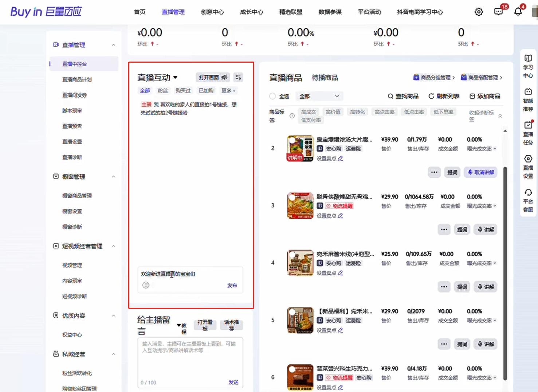Open 直播设置 in right sidebar

(x=528, y=167)
